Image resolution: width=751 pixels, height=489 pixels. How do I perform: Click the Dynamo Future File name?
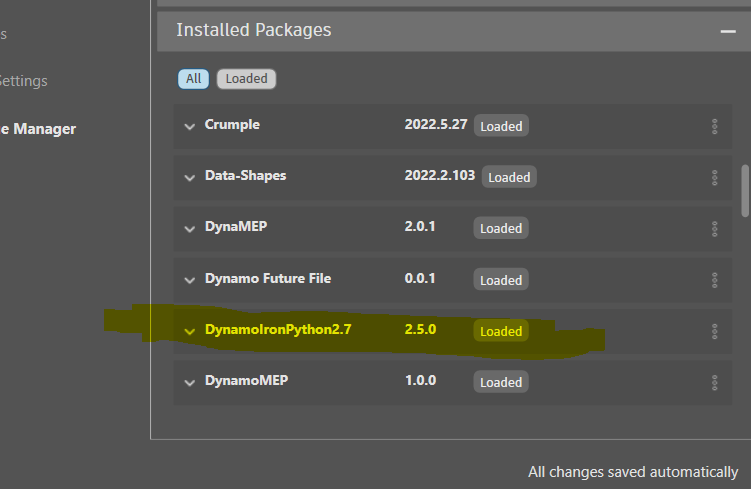(268, 278)
